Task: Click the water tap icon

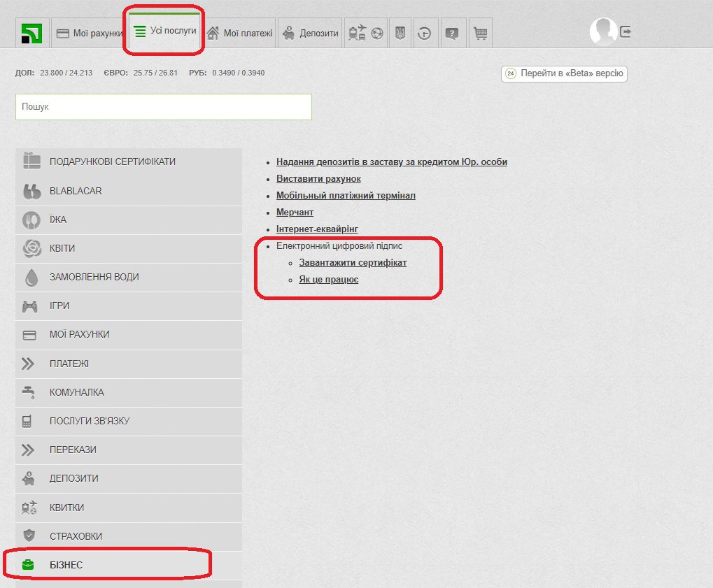Action: pyautogui.click(x=29, y=392)
